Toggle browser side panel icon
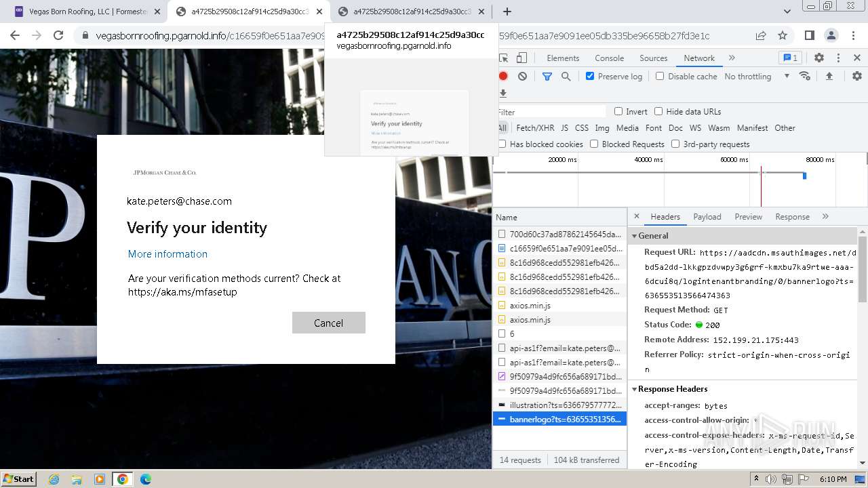 coord(809,36)
